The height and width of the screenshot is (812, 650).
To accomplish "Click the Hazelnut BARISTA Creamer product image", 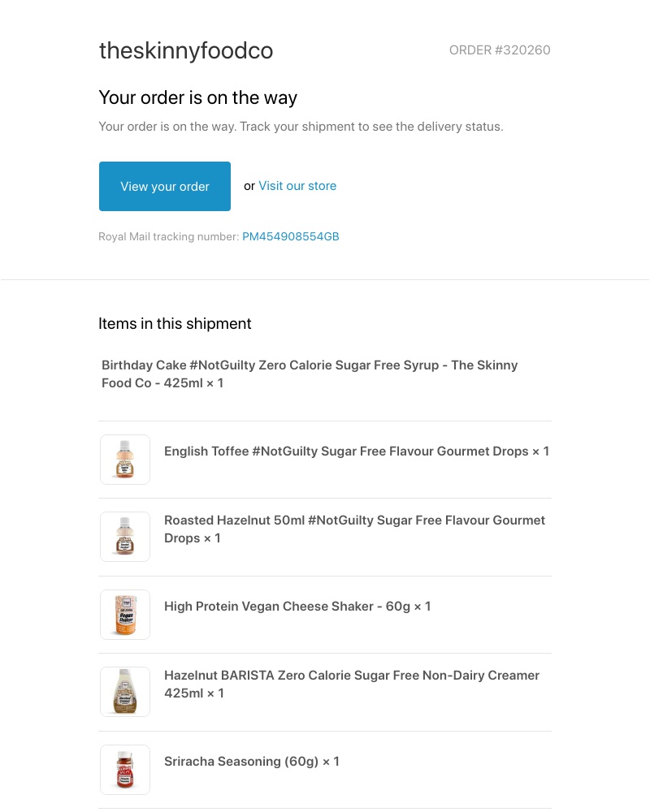I will click(x=124, y=691).
